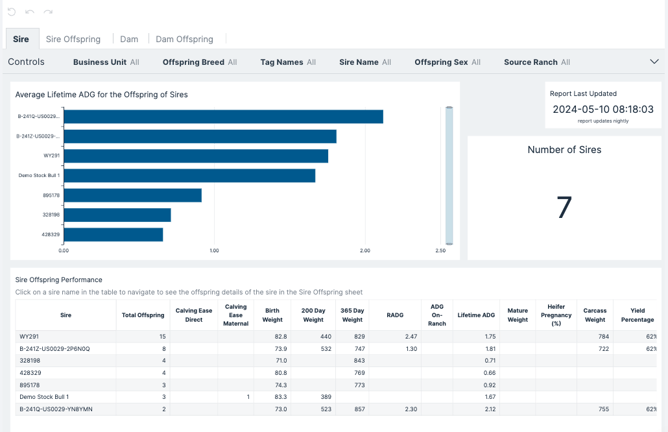Switch to the Dam tab
The image size is (668, 432).
(x=129, y=39)
